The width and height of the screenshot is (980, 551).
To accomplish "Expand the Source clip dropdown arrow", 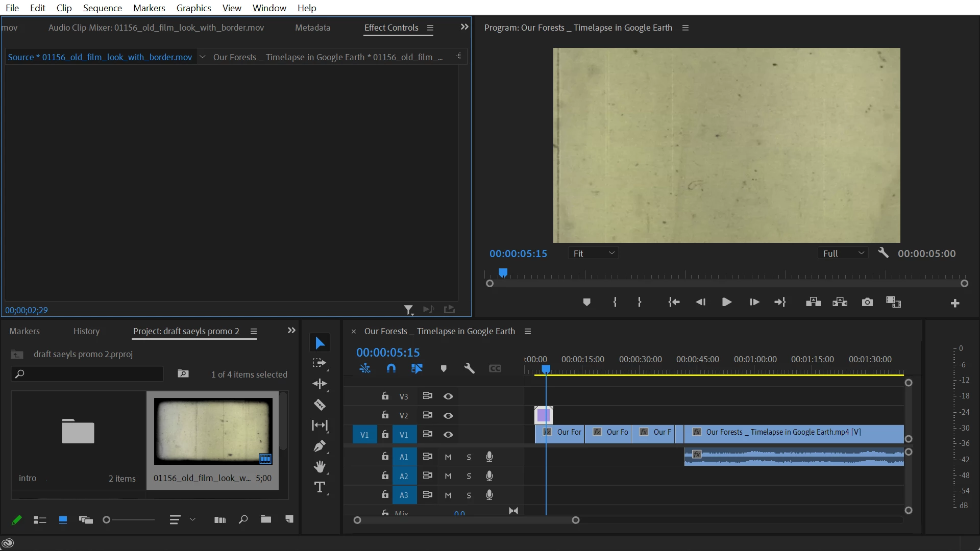I will (203, 57).
